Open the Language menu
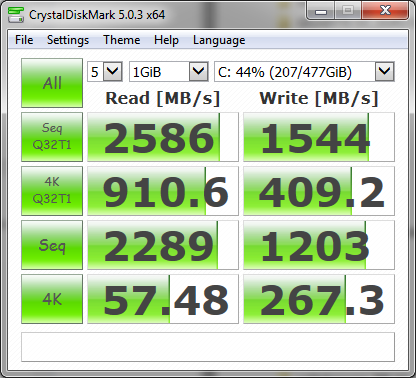This screenshot has width=416, height=378. point(219,40)
